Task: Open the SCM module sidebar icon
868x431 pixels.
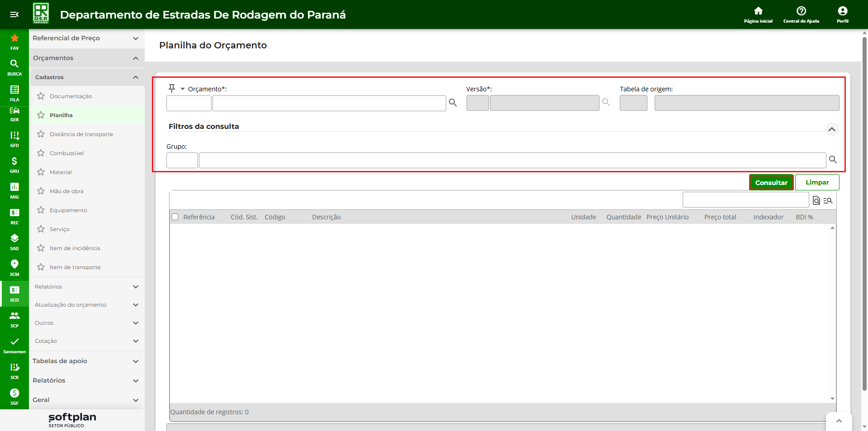Action: [x=14, y=265]
